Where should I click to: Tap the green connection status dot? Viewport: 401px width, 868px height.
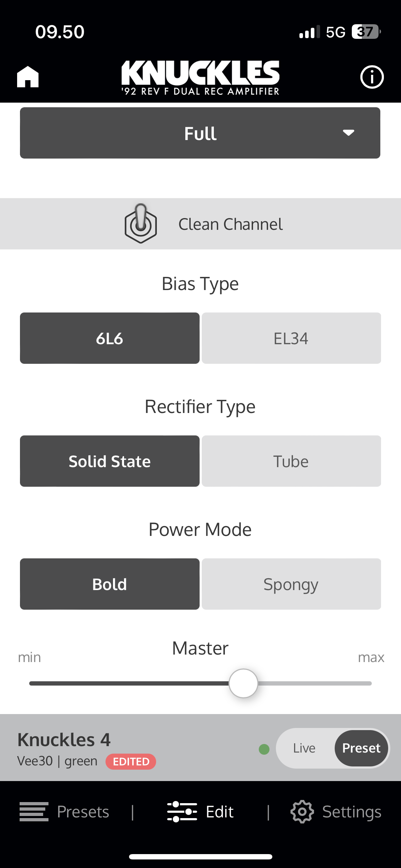pyautogui.click(x=264, y=749)
